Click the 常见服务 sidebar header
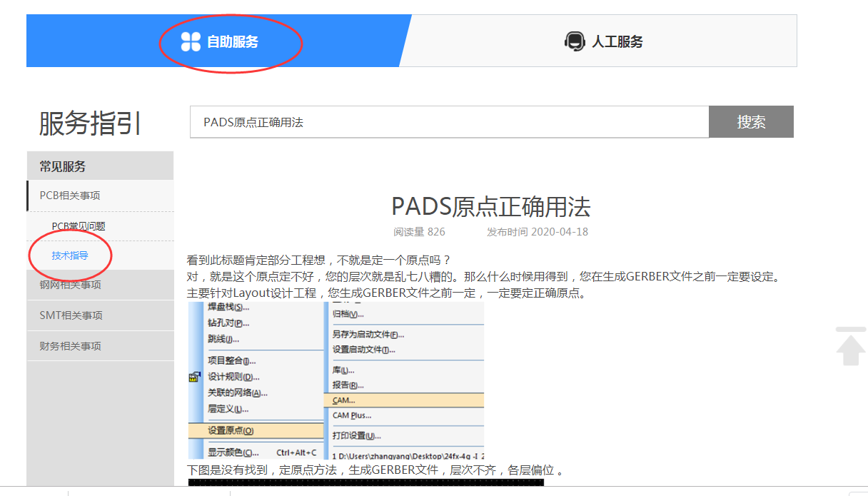This screenshot has width=868, height=496. (x=63, y=166)
